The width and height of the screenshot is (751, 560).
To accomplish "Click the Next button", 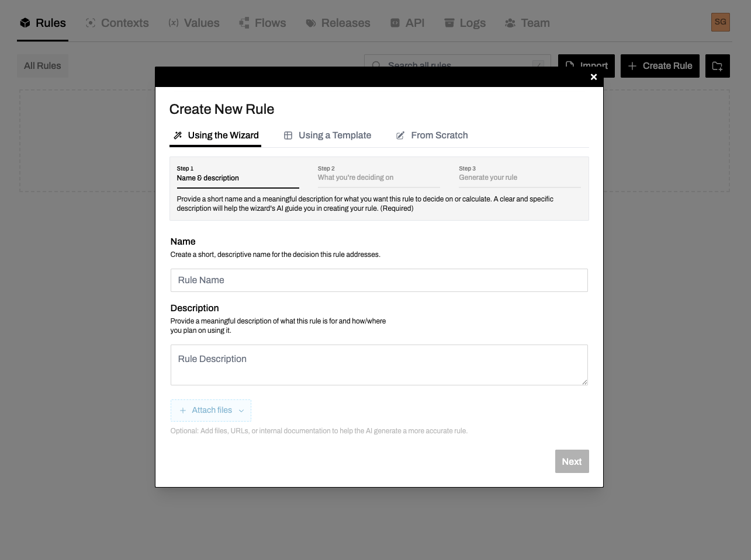I will tap(572, 461).
